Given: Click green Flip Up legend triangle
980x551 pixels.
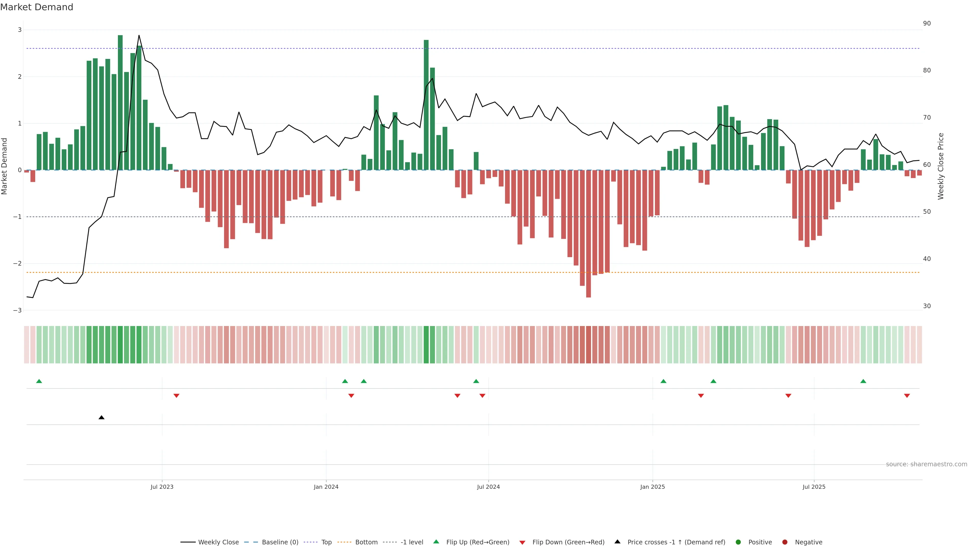Looking at the screenshot, I should pyautogui.click(x=436, y=542).
